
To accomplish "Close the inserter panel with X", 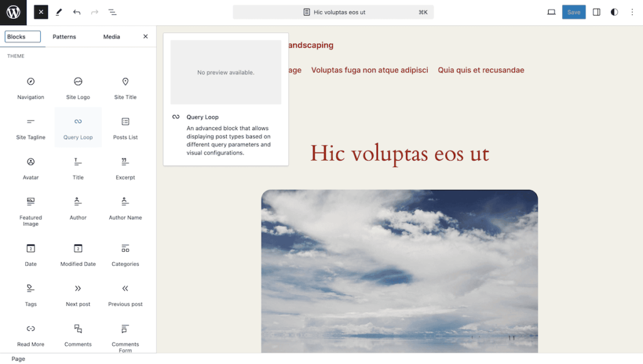I will coord(146,36).
